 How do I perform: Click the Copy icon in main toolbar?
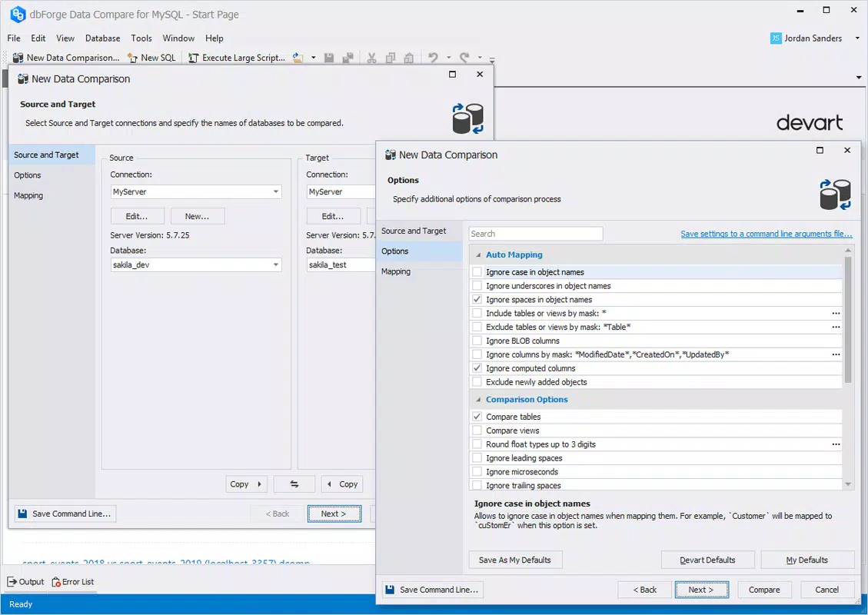tap(391, 58)
